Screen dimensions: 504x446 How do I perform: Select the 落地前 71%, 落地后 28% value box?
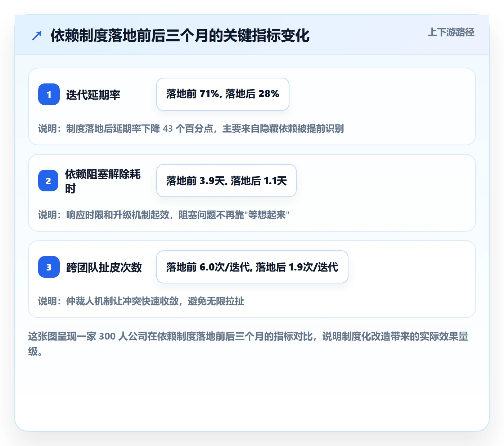click(223, 94)
